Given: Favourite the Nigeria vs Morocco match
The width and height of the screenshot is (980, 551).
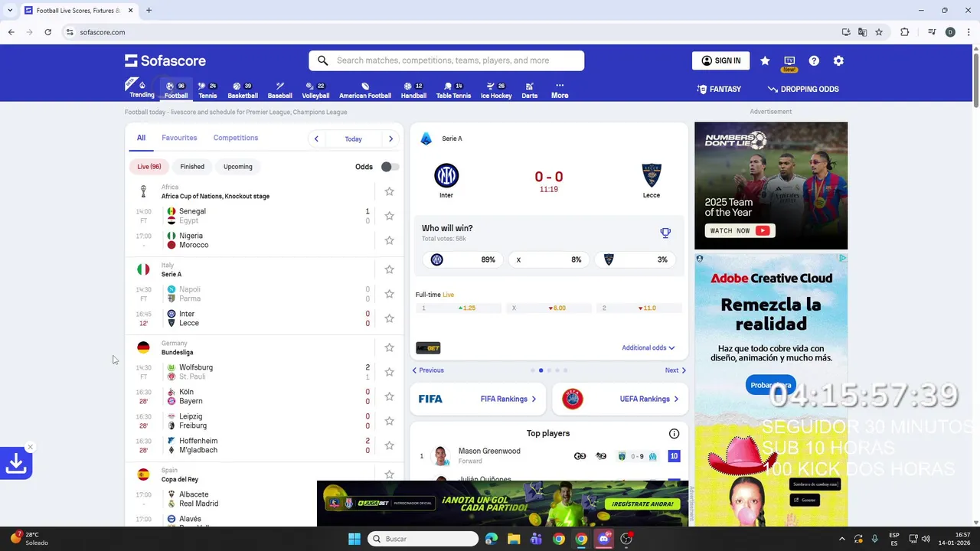Looking at the screenshot, I should [389, 240].
